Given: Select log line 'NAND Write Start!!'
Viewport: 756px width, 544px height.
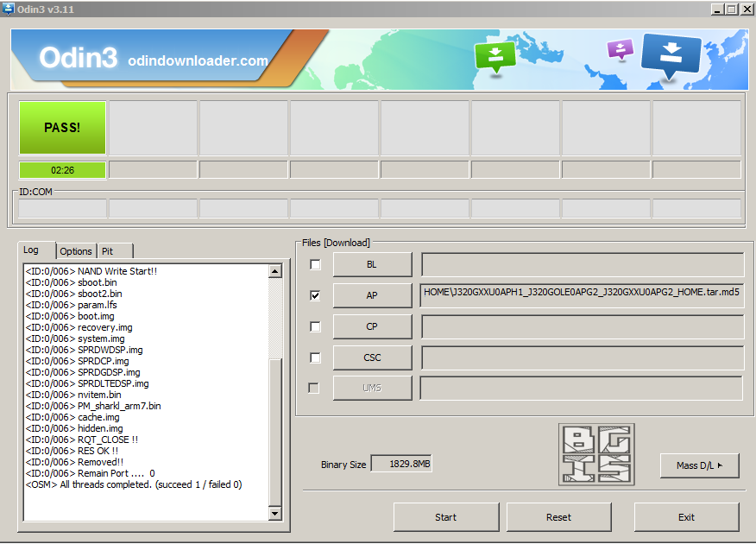Looking at the screenshot, I should [x=91, y=271].
